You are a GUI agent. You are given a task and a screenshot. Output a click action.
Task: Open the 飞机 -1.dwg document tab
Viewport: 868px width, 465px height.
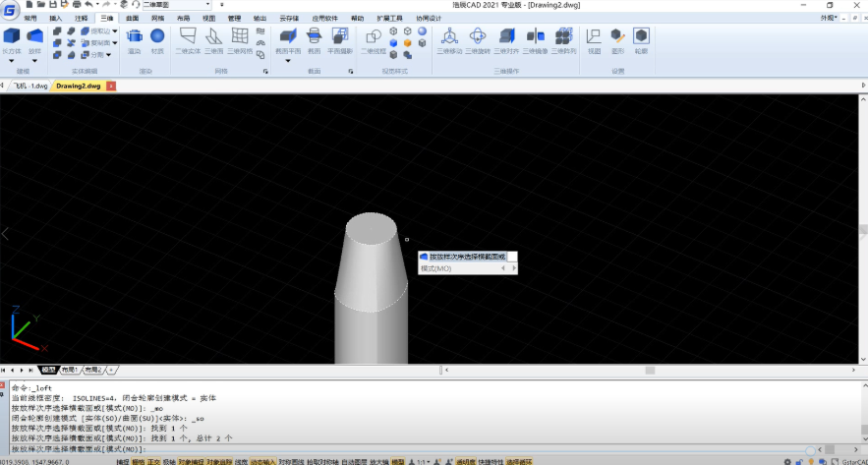pyautogui.click(x=29, y=86)
